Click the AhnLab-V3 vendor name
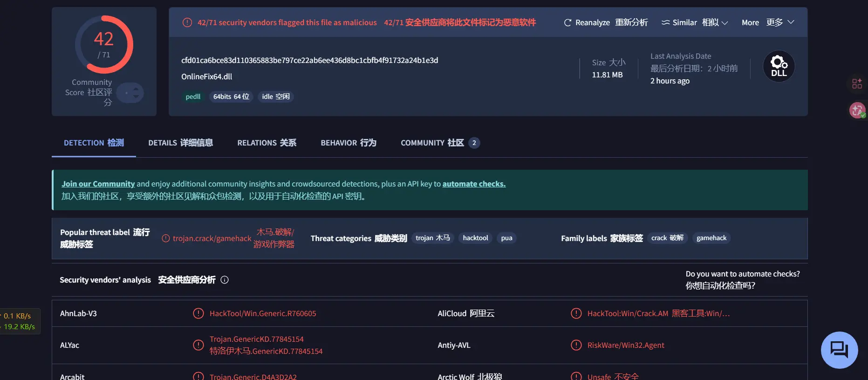Viewport: 868px width, 380px height. click(x=78, y=313)
